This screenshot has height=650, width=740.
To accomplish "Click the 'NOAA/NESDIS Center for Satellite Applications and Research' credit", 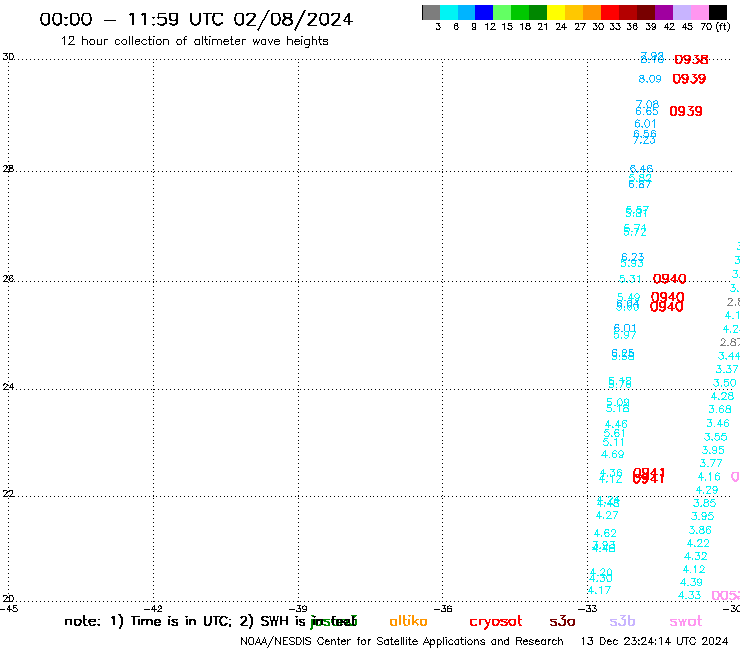I will pyautogui.click(x=402, y=642).
